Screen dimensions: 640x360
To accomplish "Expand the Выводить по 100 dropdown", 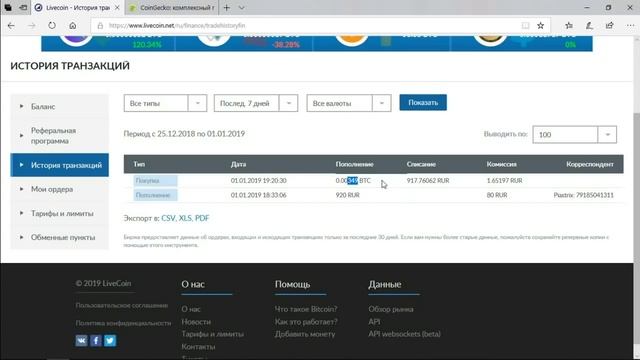I will click(575, 134).
